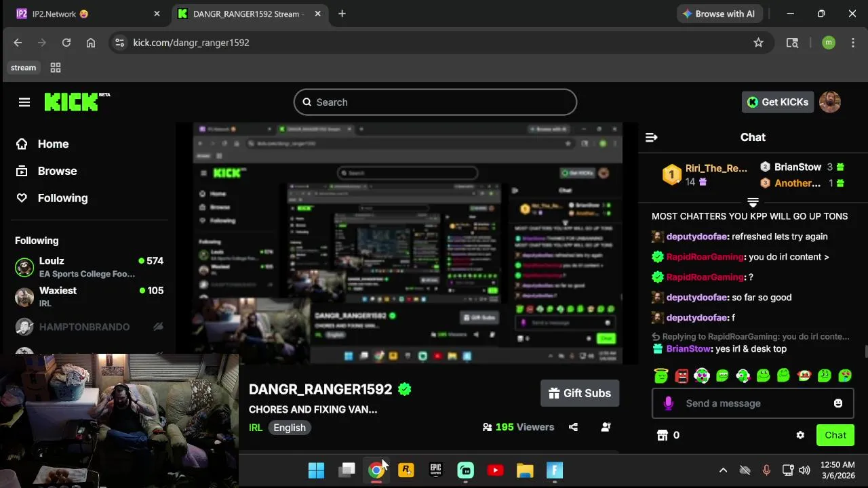Open the user profile avatar menu
The height and width of the screenshot is (488, 868).
coord(830,102)
